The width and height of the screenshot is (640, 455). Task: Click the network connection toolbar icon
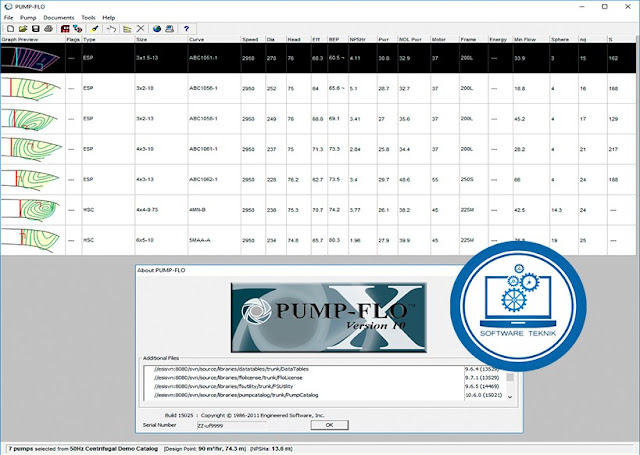tap(77, 29)
